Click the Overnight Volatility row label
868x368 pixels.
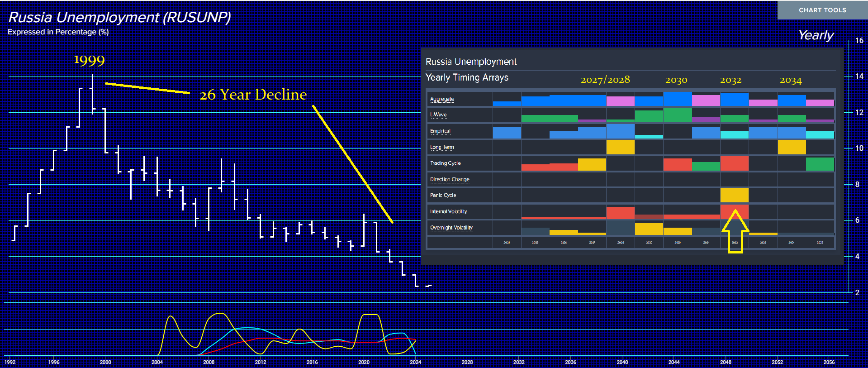451,228
